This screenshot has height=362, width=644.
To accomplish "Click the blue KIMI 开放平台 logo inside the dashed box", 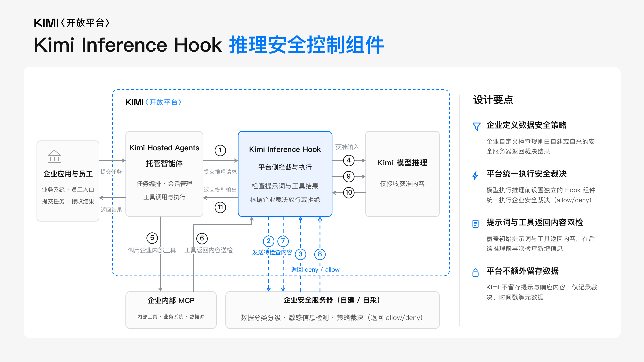I will [x=153, y=102].
